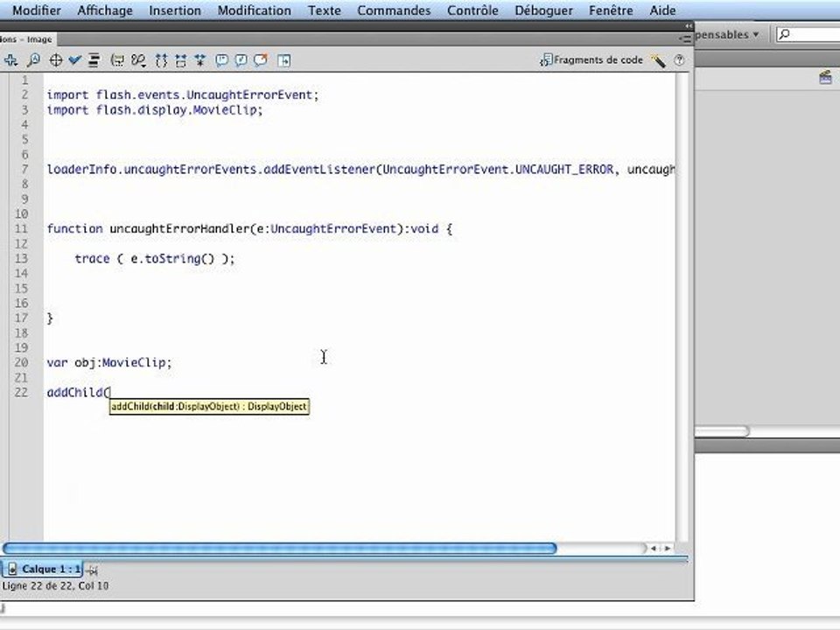This screenshot has width=840, height=630.
Task: Apply line comment using the second speech-bubble icon
Action: [241, 60]
